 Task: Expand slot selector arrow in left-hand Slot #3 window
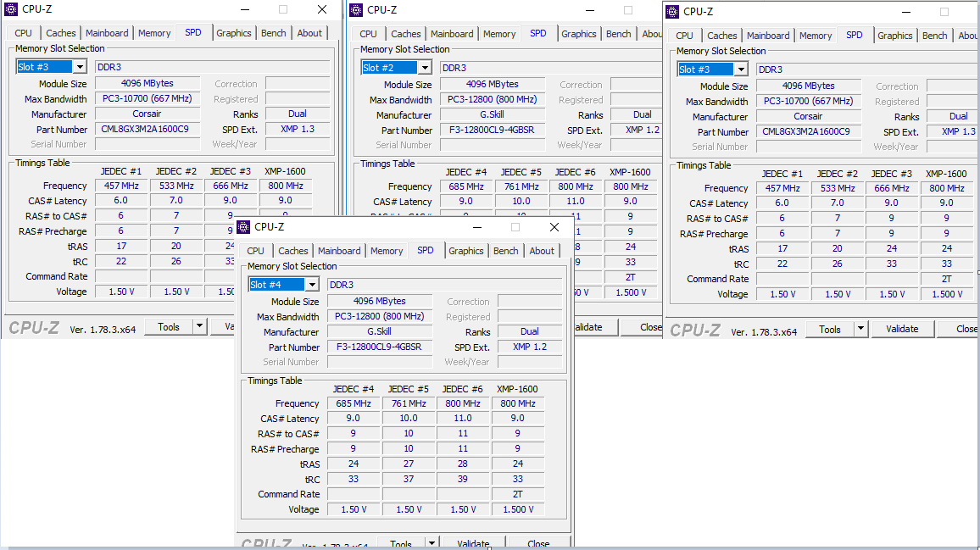80,67
